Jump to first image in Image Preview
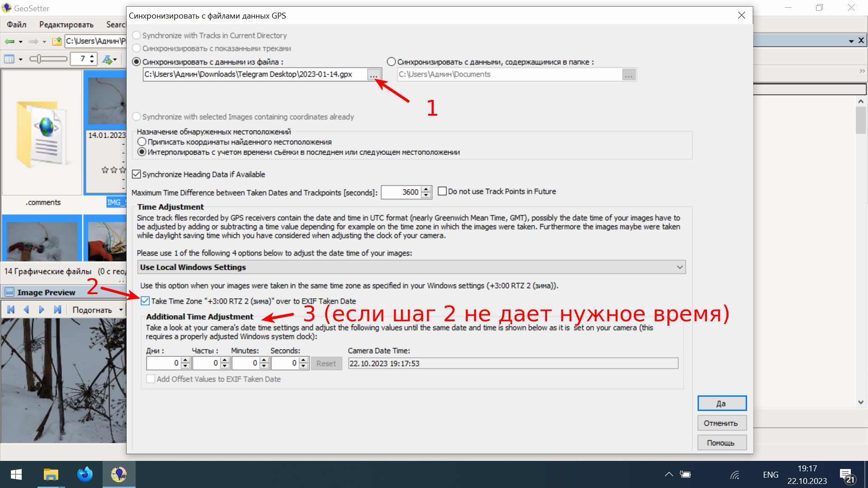 coord(11,310)
